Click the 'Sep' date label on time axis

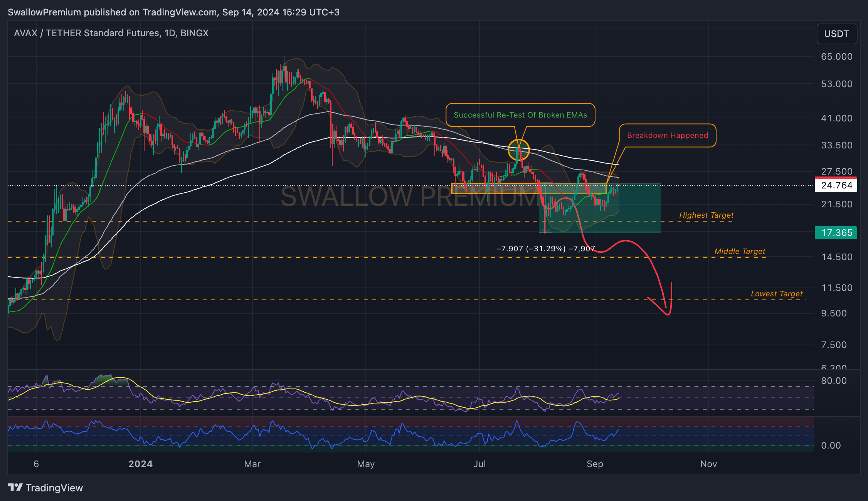pos(595,464)
